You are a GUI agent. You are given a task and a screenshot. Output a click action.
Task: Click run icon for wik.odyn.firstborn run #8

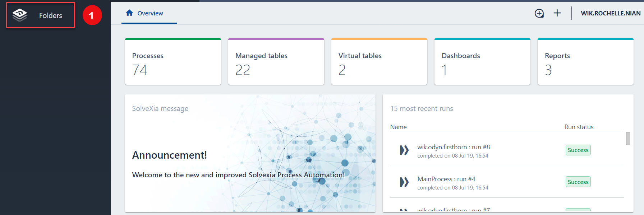tap(404, 150)
